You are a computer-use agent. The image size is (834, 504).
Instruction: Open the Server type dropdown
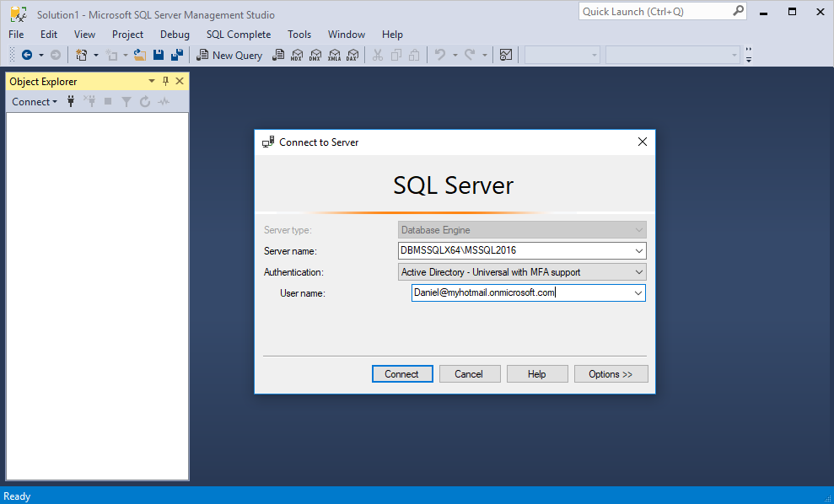639,230
